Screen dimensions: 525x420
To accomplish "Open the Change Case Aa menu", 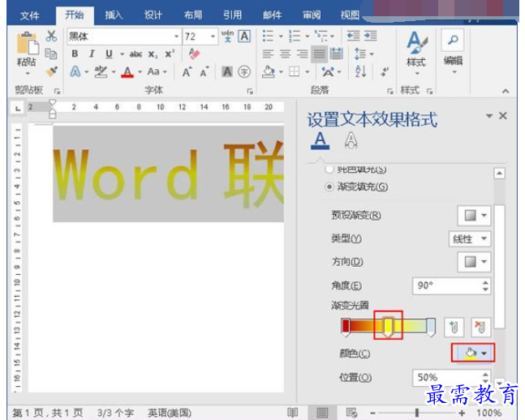I will coord(157,71).
